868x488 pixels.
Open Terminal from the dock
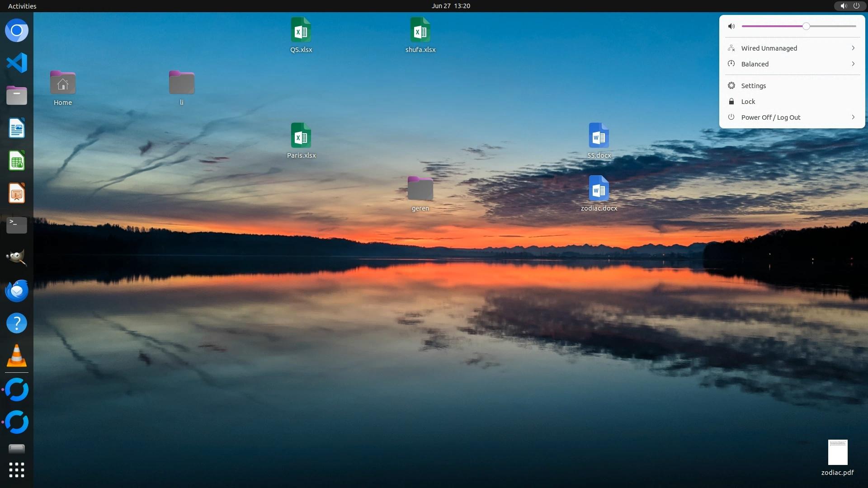click(17, 225)
